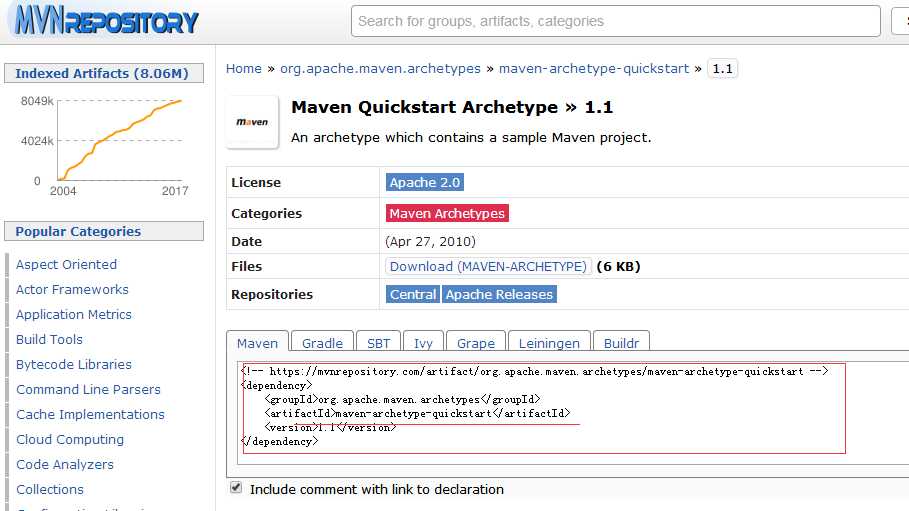Click version 1.1 breadcrumb badge
This screenshot has height=511, width=909.
(722, 68)
